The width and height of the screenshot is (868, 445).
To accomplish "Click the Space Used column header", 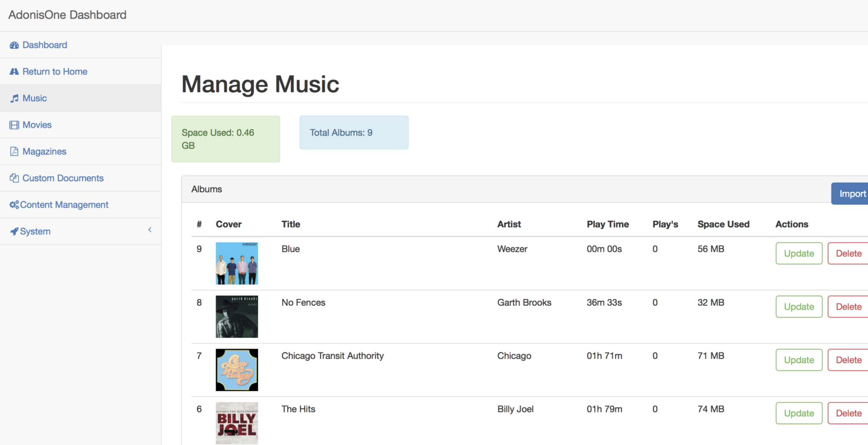I will point(723,224).
